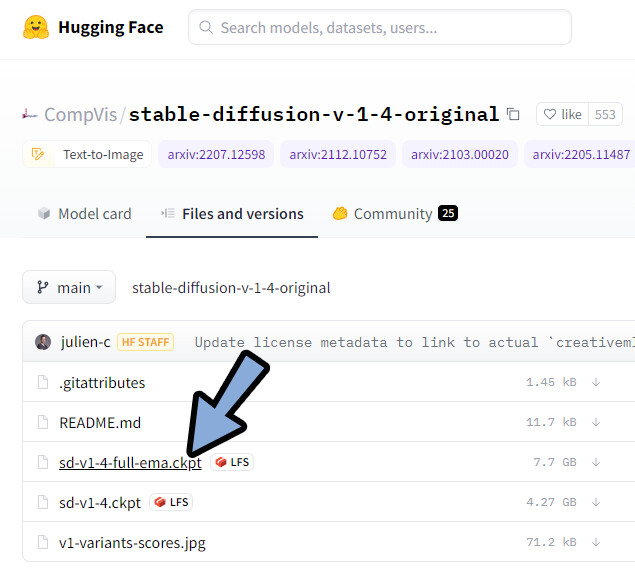Open julien-c user profile link

click(85, 342)
